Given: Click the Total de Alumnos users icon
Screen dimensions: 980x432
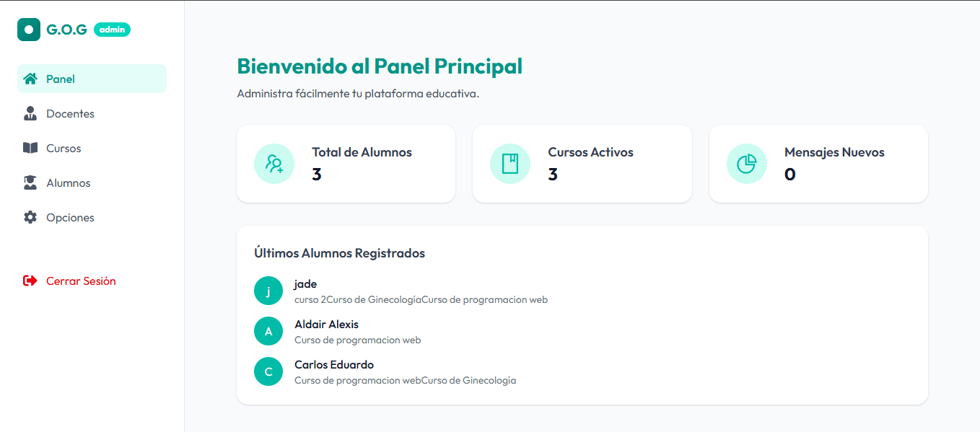Looking at the screenshot, I should click(x=274, y=164).
